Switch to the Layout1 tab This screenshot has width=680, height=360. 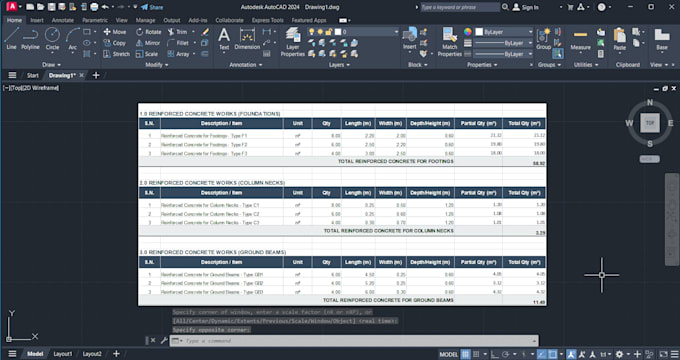(62, 354)
